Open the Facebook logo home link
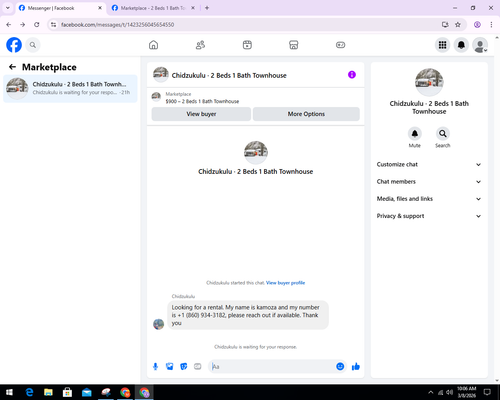The width and height of the screenshot is (500, 400). [14, 45]
